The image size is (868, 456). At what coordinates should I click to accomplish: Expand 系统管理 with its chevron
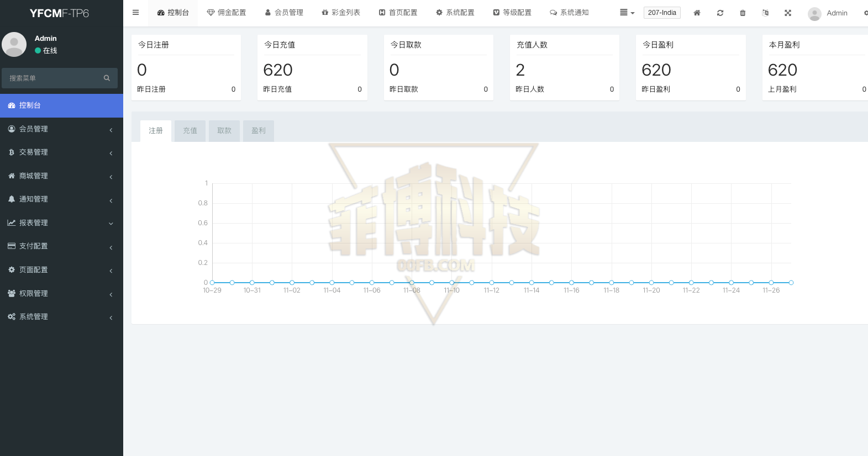click(111, 317)
